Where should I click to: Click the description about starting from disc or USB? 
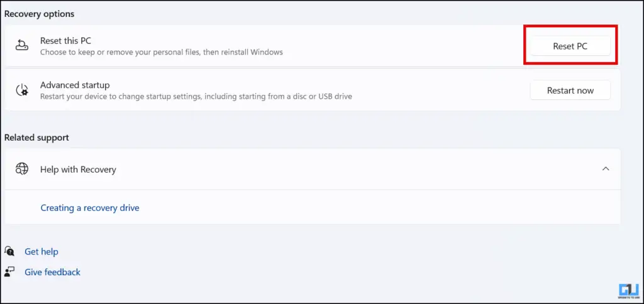[x=196, y=96]
